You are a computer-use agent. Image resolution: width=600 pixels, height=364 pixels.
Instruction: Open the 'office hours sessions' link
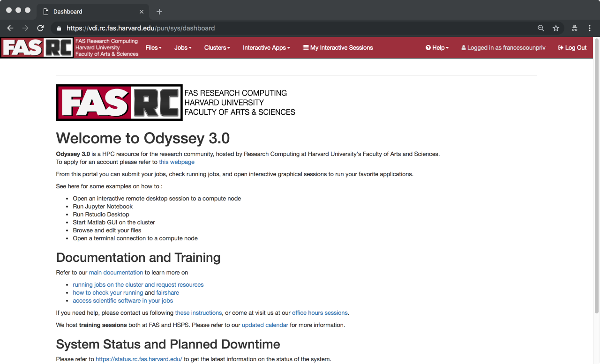pyautogui.click(x=320, y=313)
